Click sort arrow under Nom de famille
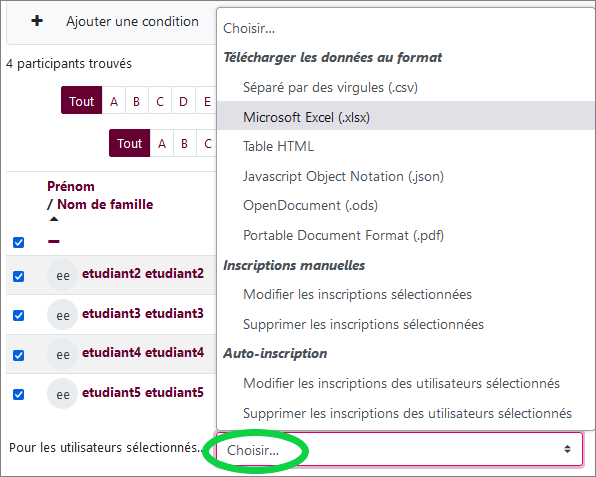The height and width of the screenshot is (477, 596). pyautogui.click(x=54, y=219)
